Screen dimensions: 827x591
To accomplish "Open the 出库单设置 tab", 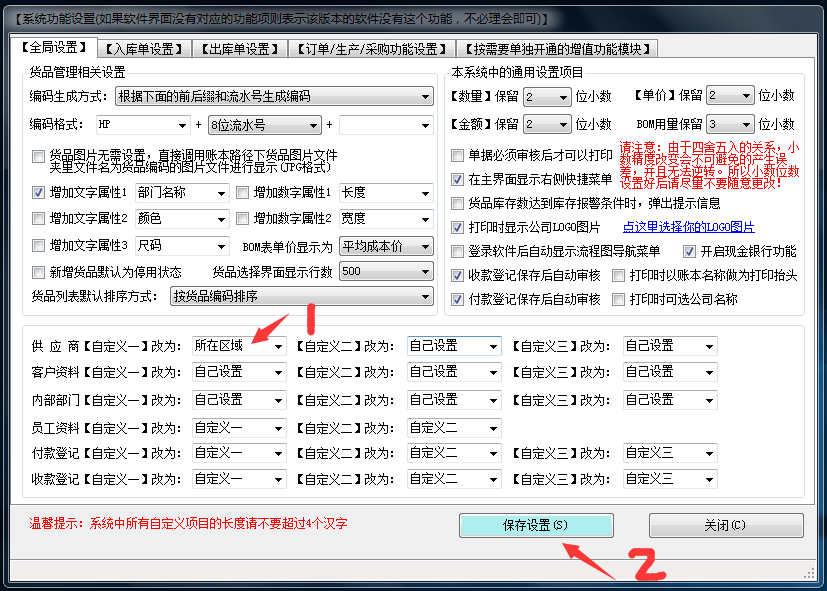I will coord(237,48).
